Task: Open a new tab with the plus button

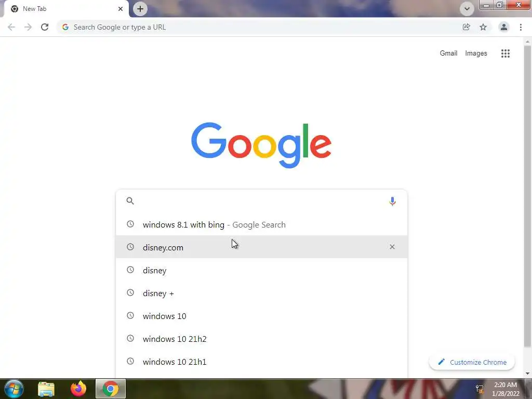Action: point(140,9)
